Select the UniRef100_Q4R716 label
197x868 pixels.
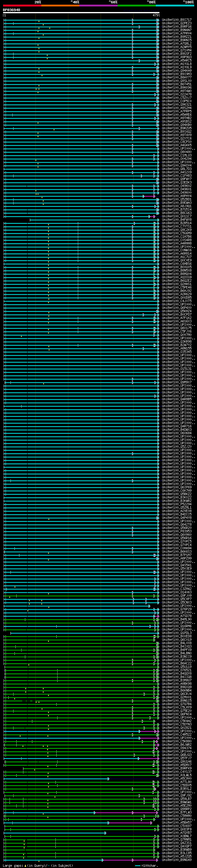point(177,426)
